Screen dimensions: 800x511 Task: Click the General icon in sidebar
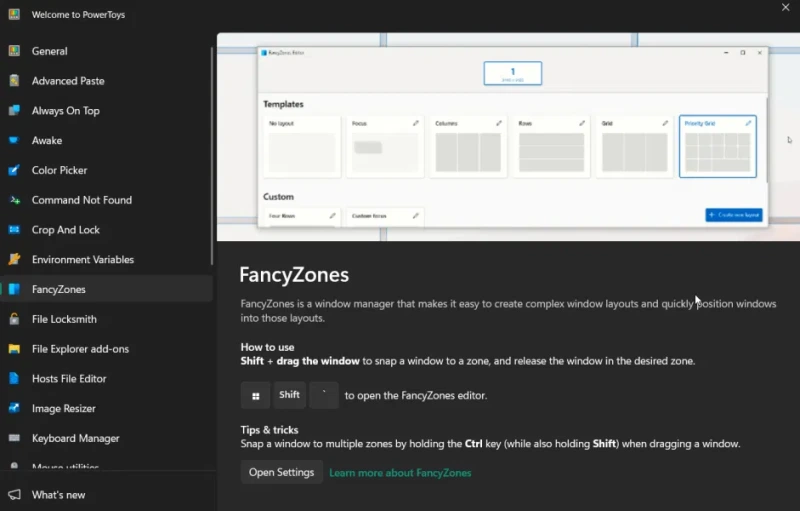pos(14,51)
